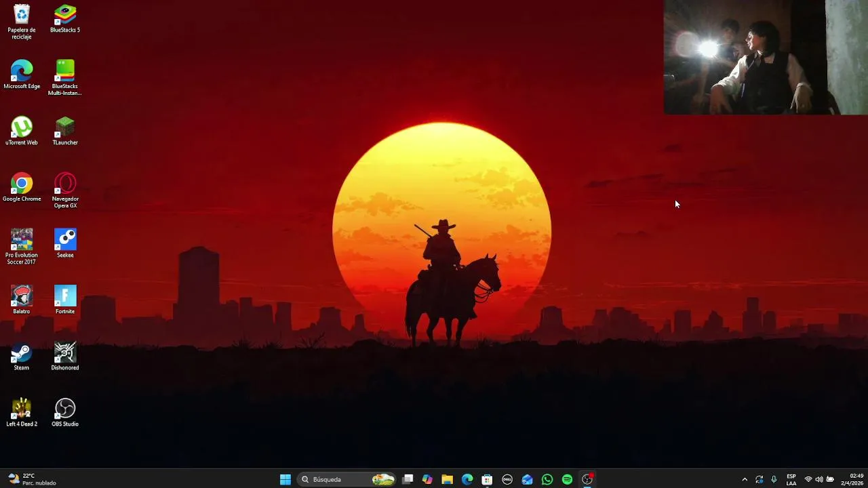Select Steam desktop shortcut

(22, 357)
